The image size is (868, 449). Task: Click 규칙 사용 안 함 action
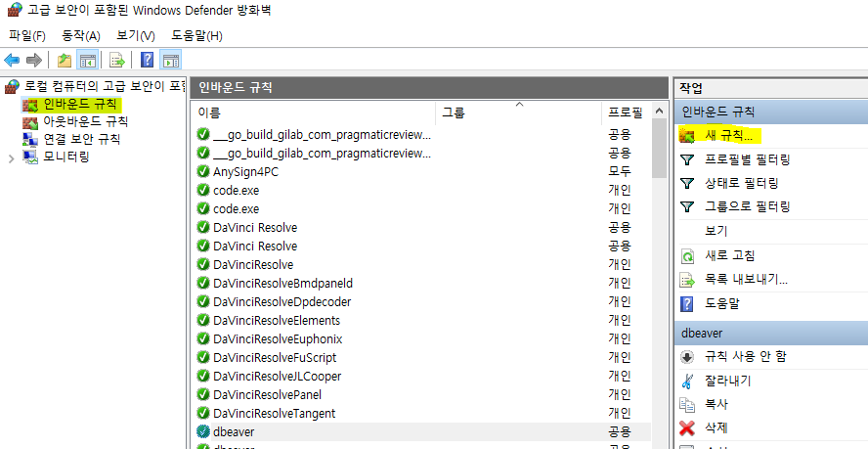pos(745,356)
